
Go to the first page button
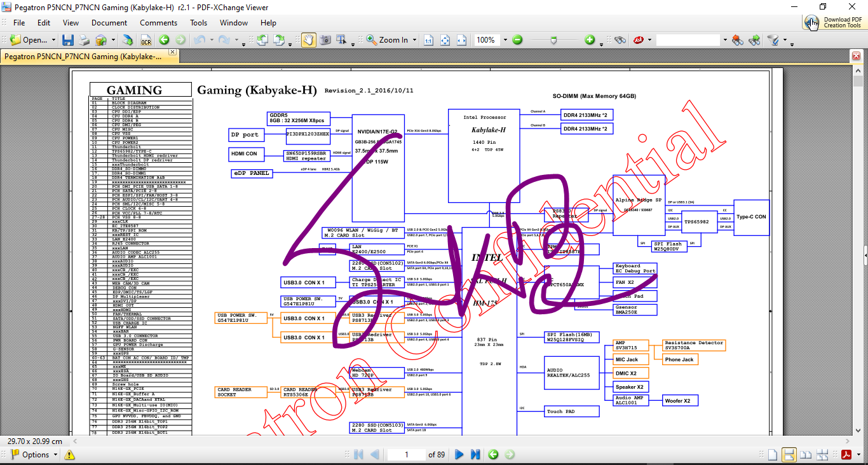coord(358,455)
